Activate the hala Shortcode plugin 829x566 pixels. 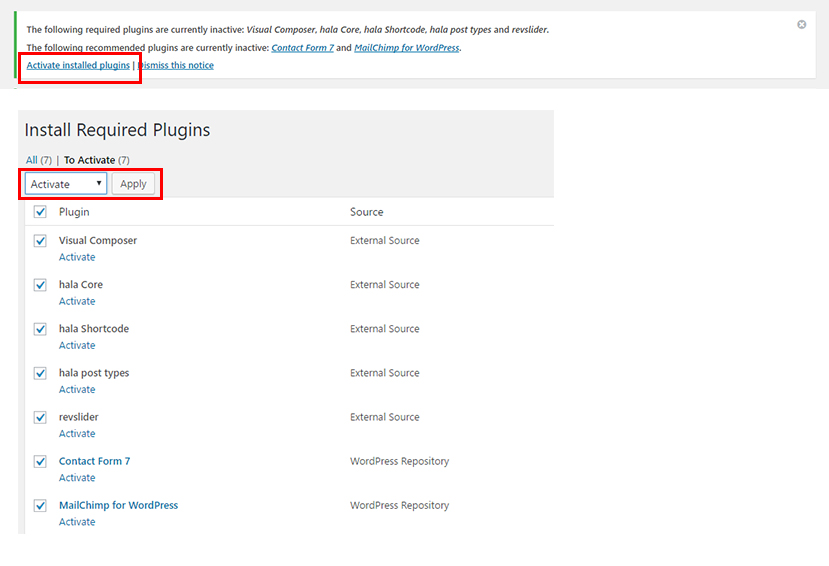tap(77, 345)
